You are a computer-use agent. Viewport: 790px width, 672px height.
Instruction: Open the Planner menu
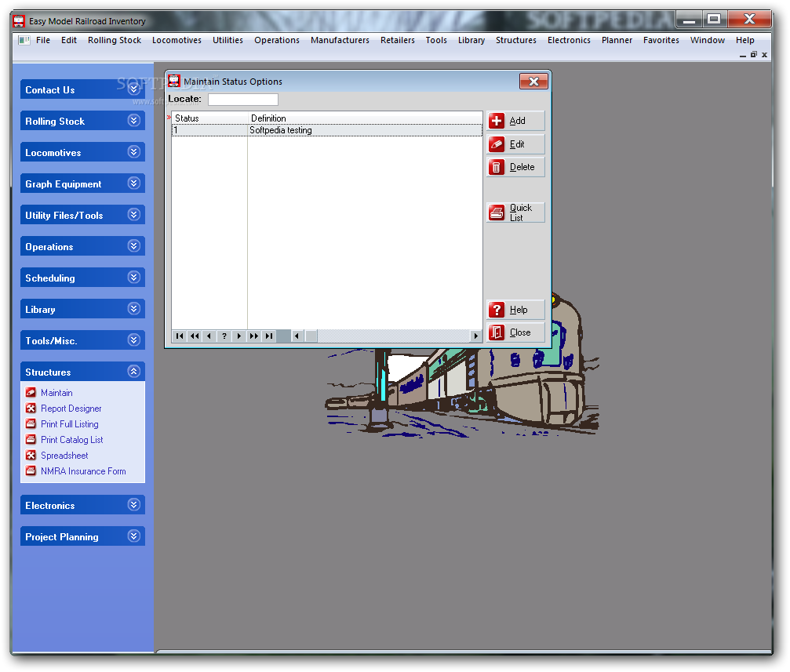(617, 40)
